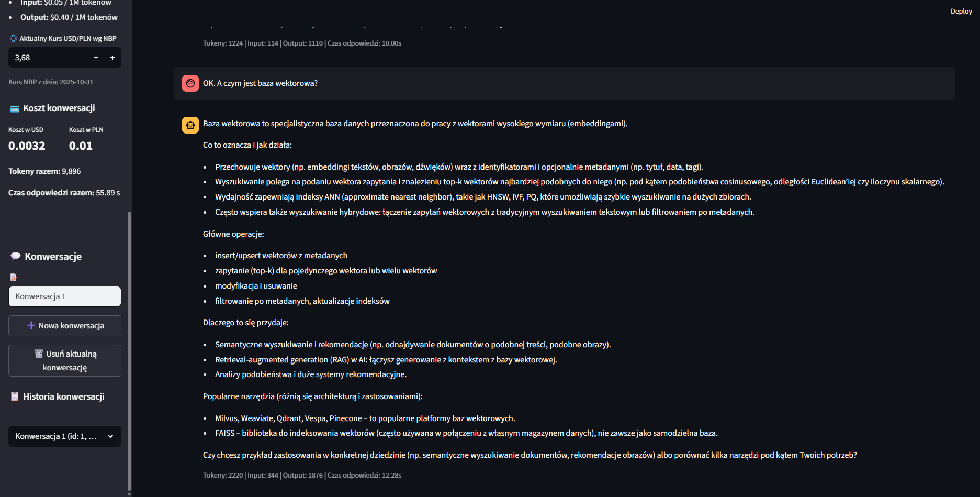Image resolution: width=980 pixels, height=497 pixels.
Task: Decrease the USD/PLN rate with minus stepper
Action: pos(96,58)
